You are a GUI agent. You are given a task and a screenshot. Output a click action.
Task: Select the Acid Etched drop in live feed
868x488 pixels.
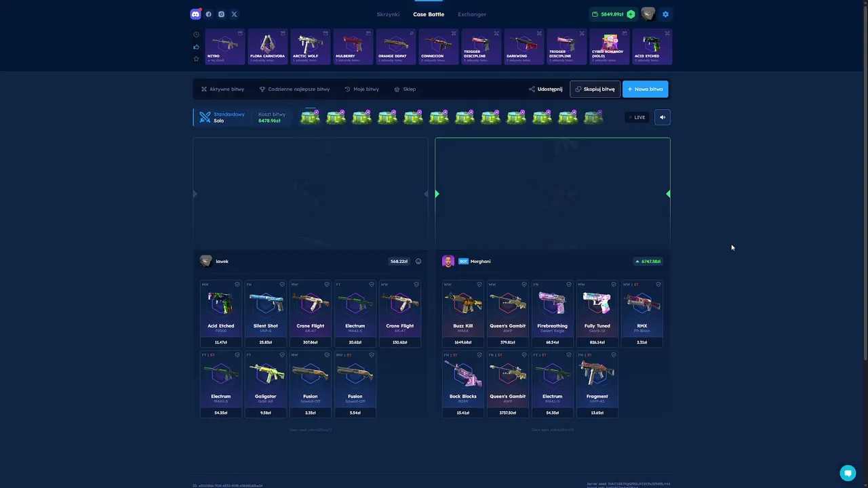click(652, 47)
